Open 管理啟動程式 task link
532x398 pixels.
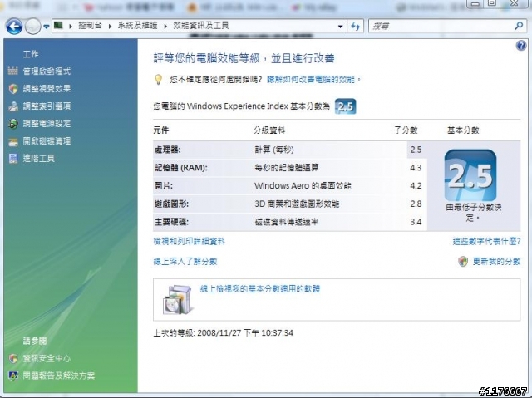tap(47, 71)
